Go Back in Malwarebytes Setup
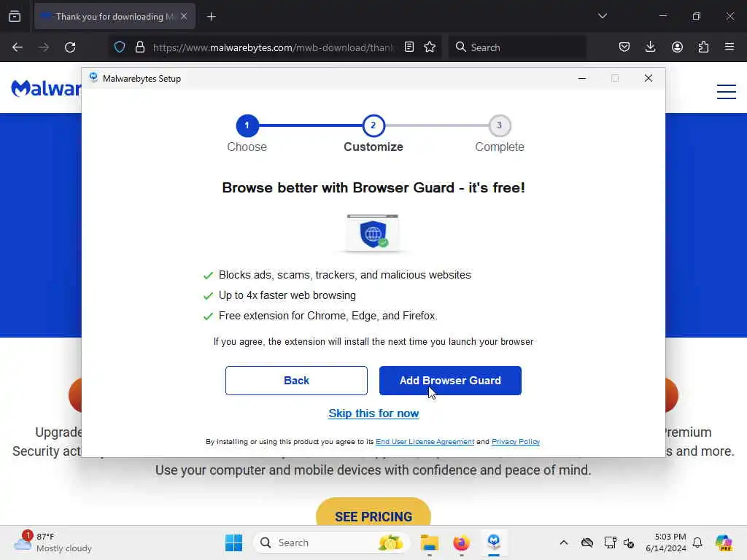 (296, 381)
